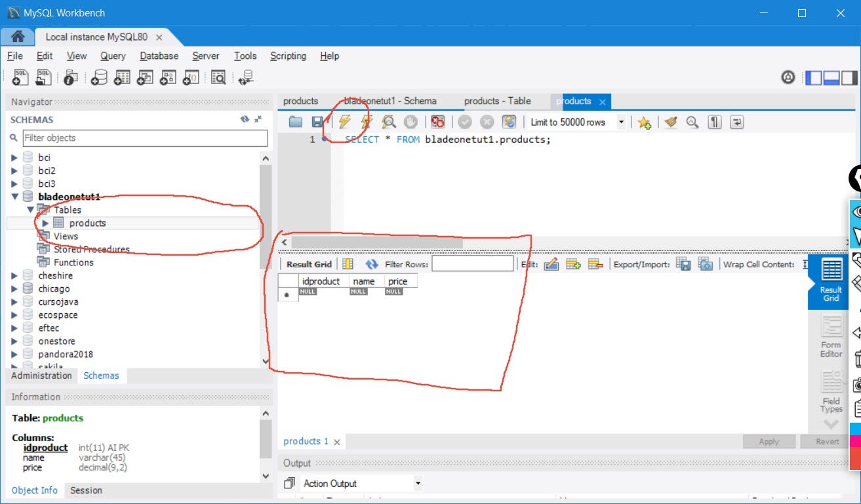
Task: Toggle the left sidebar panel visibility
Action: (814, 77)
